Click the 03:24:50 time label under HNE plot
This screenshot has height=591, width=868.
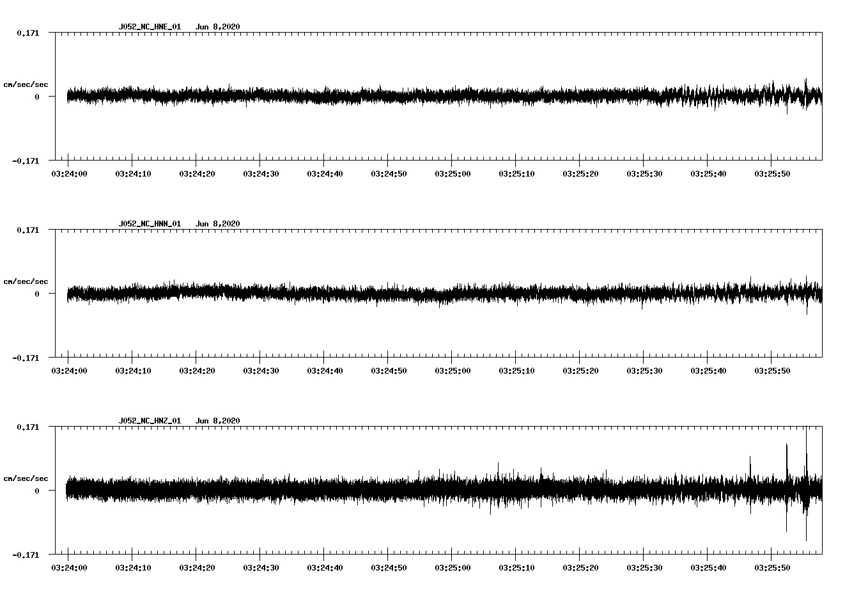[x=388, y=174]
